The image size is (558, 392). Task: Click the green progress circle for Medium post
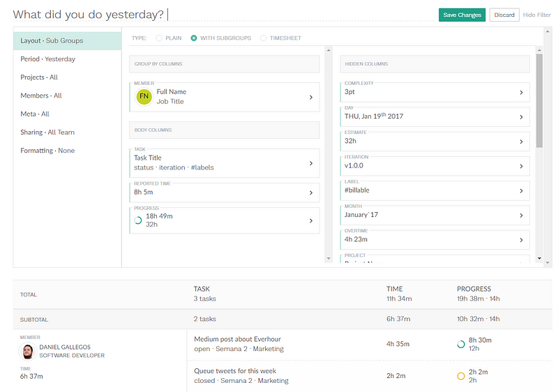click(460, 344)
